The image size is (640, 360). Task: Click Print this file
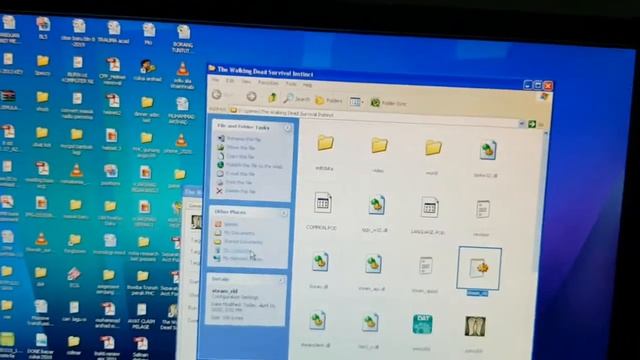[235, 182]
